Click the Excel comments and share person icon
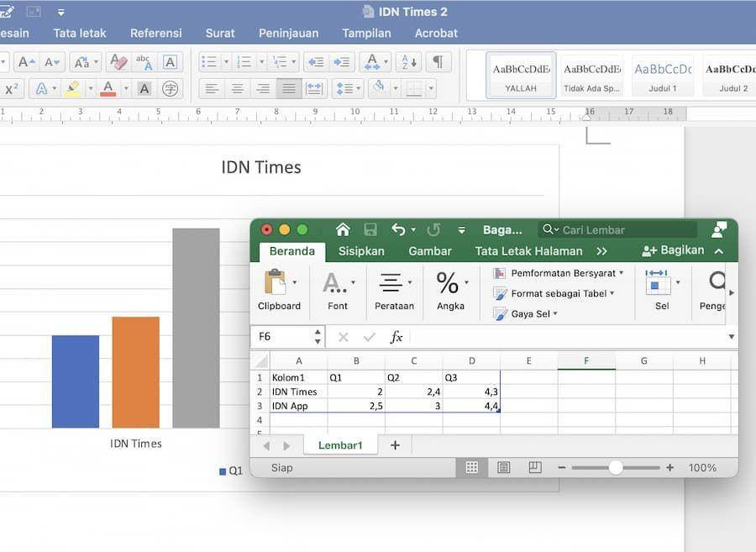The width and height of the screenshot is (756, 552). [x=719, y=229]
